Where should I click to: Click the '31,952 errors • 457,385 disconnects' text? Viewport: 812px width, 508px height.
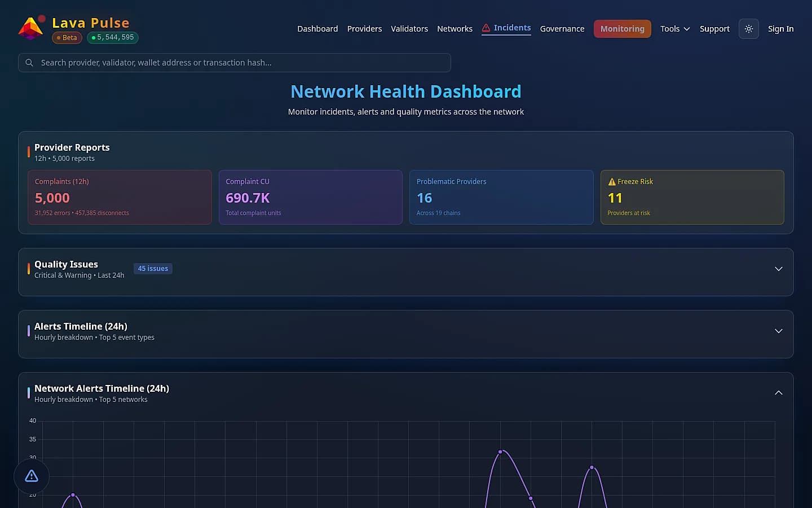click(82, 213)
